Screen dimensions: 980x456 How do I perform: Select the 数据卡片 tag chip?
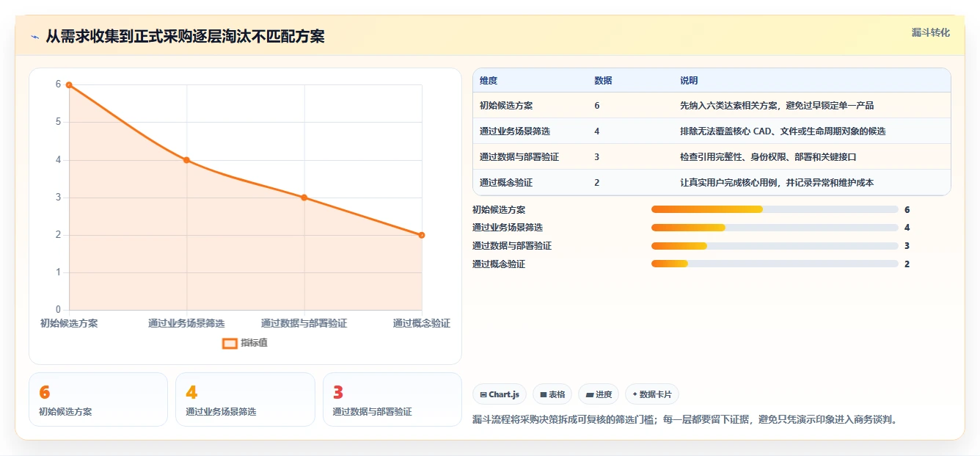coord(652,394)
